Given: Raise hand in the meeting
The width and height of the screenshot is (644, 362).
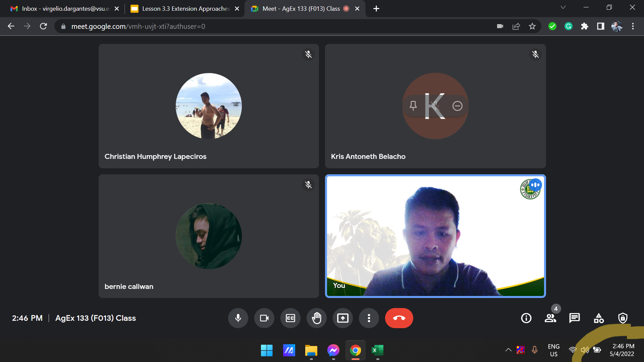Looking at the screenshot, I should pyautogui.click(x=316, y=318).
